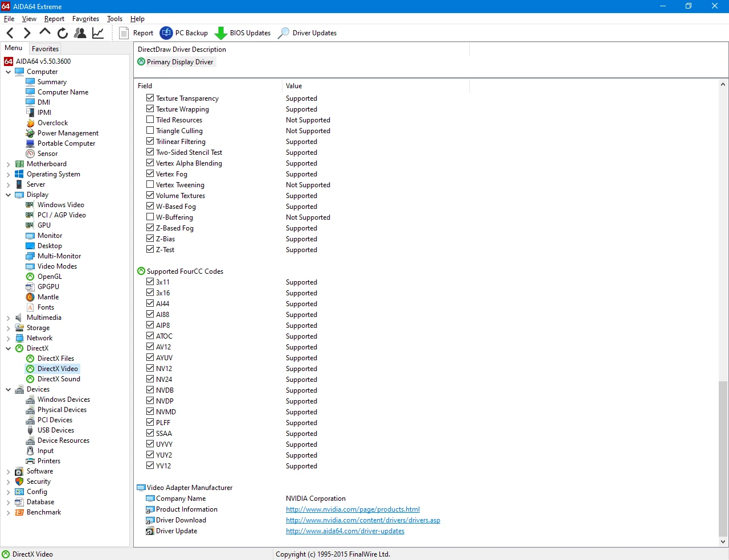Toggle the Triangle Culling checkbox
Image resolution: width=729 pixels, height=560 pixels.
click(x=150, y=130)
